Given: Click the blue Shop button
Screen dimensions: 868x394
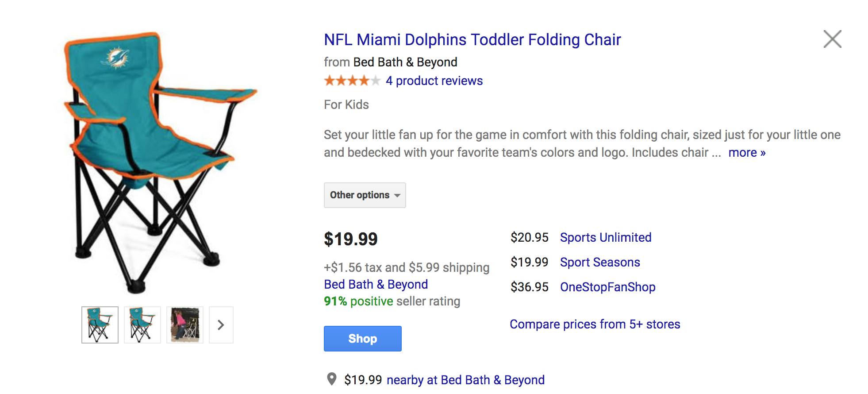Looking at the screenshot, I should [362, 339].
